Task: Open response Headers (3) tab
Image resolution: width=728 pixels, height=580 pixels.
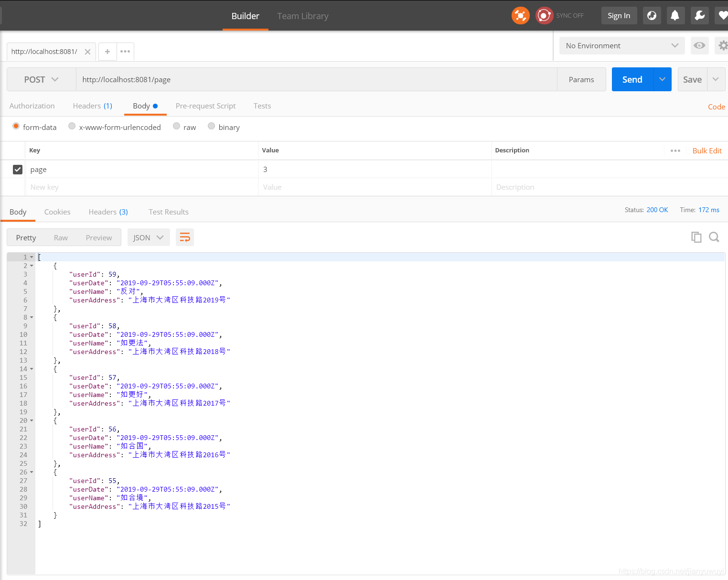Action: click(108, 212)
